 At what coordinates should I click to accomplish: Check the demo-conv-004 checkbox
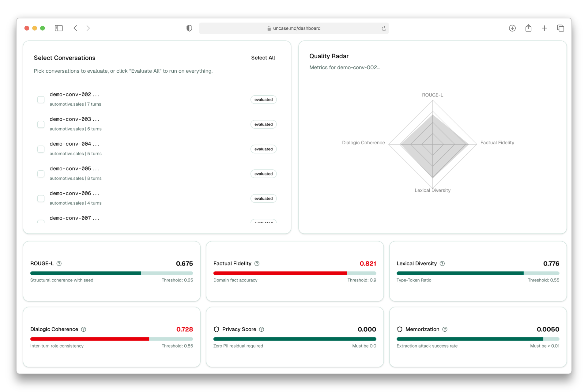(x=41, y=149)
